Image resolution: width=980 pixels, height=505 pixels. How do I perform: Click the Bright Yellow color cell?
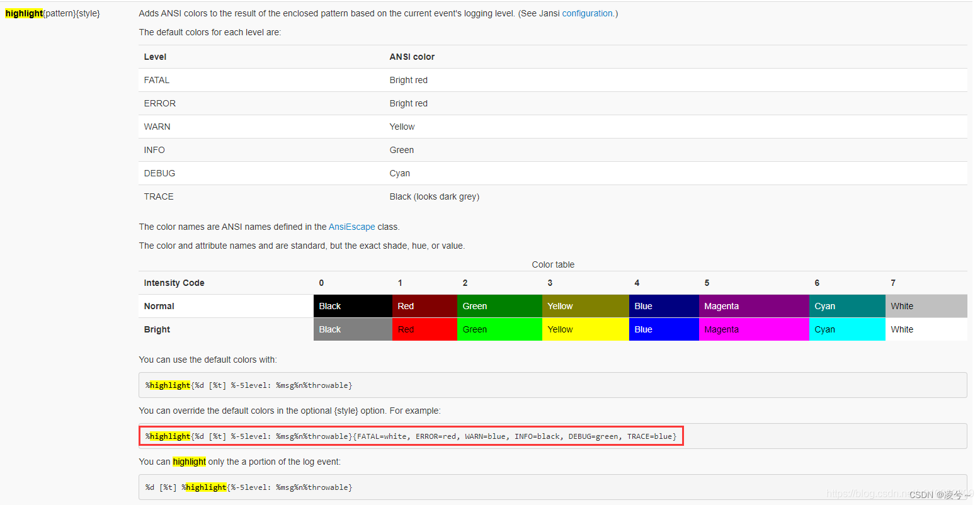[x=586, y=329]
